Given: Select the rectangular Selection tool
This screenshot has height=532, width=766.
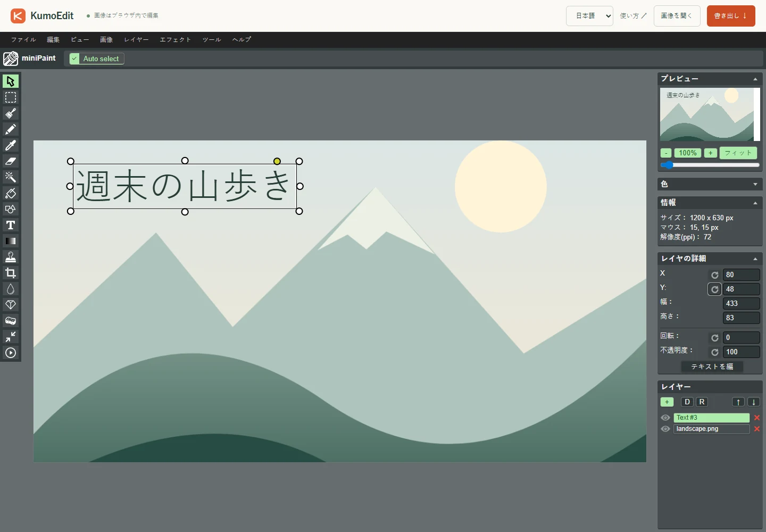Looking at the screenshot, I should point(11,97).
